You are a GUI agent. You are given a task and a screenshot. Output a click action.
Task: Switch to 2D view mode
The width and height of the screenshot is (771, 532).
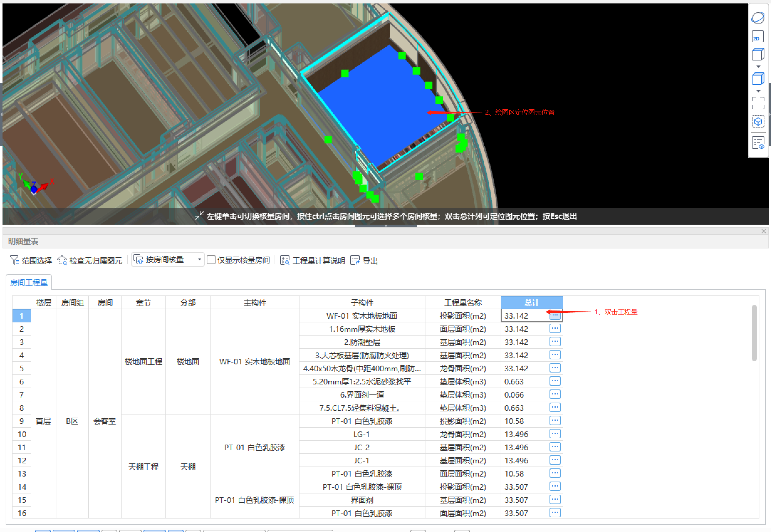click(x=758, y=37)
